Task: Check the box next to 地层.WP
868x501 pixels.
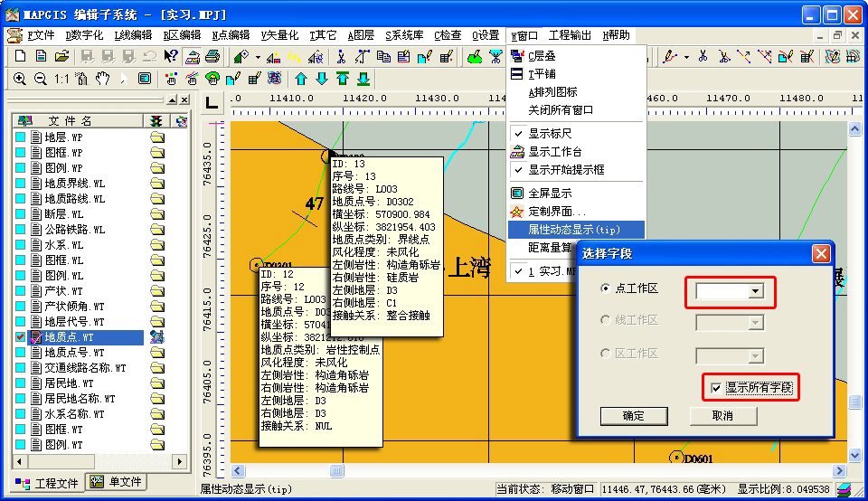Action: coord(21,137)
